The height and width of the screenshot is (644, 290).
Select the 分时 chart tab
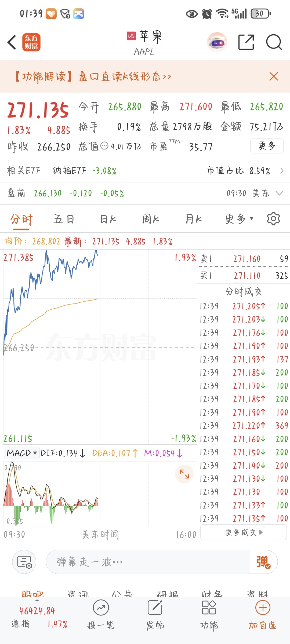(21, 219)
